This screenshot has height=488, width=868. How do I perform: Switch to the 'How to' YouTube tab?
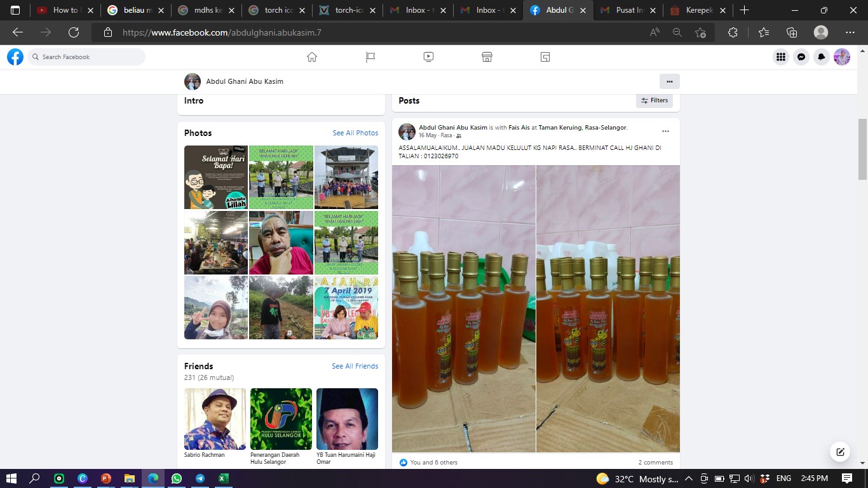(65, 10)
